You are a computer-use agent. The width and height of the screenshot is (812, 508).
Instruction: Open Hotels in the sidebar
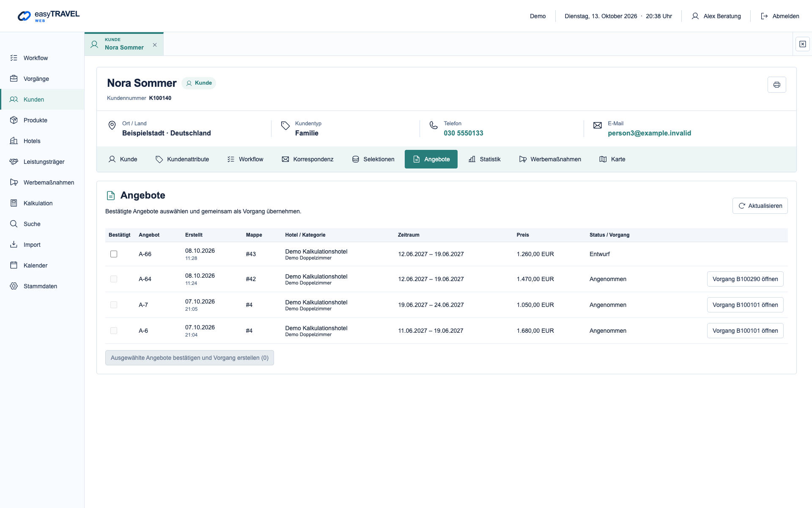pyautogui.click(x=42, y=141)
